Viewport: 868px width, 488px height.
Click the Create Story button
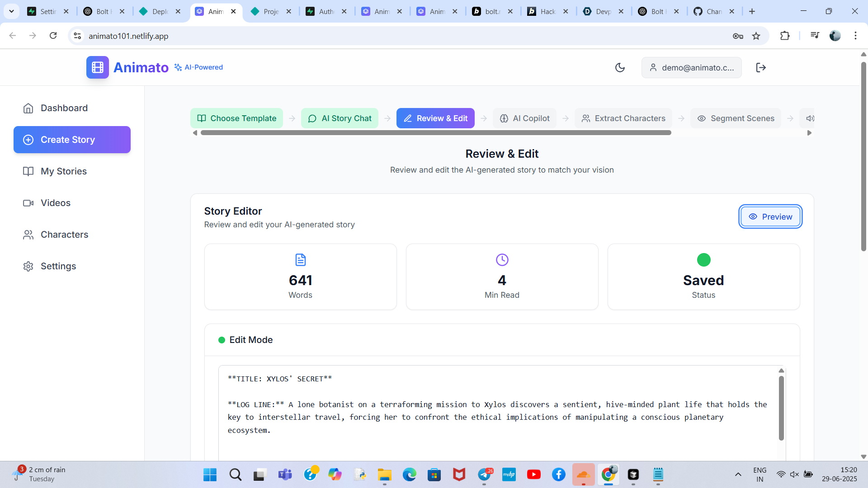click(x=72, y=140)
